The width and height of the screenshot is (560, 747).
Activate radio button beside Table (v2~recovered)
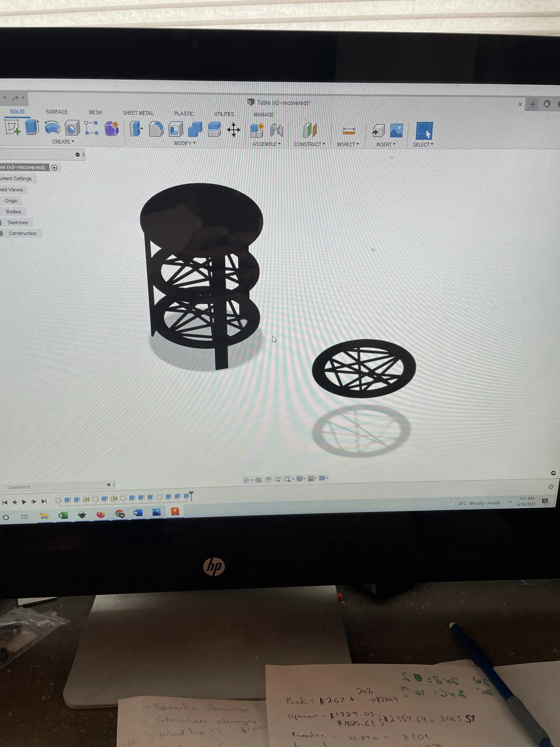click(54, 168)
